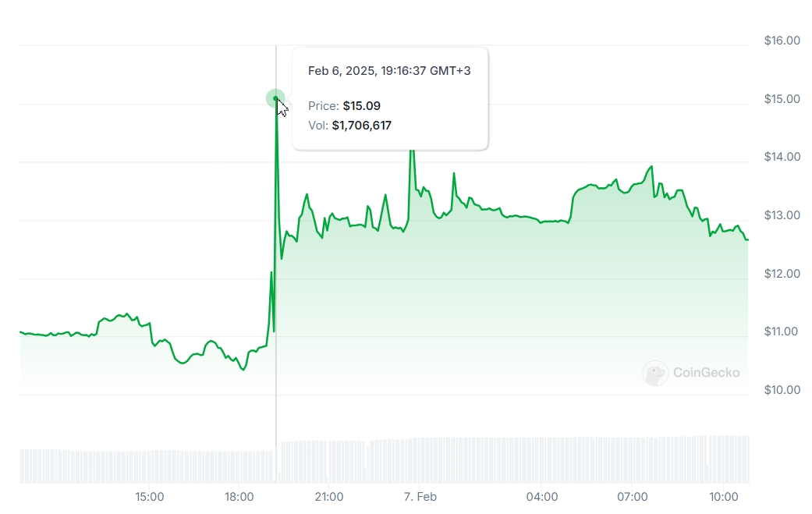Click the CoinGecko watermark text

tap(705, 373)
